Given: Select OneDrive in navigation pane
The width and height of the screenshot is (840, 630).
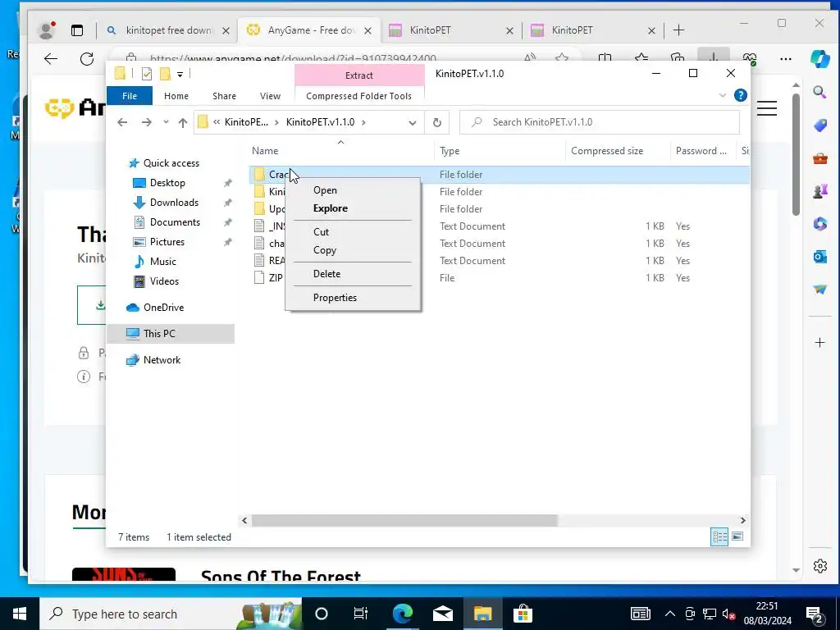Looking at the screenshot, I should (163, 308).
